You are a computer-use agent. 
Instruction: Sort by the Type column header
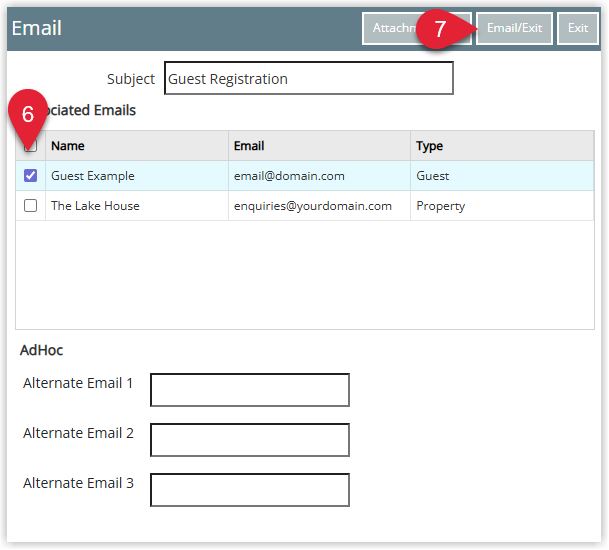pyautogui.click(x=502, y=146)
